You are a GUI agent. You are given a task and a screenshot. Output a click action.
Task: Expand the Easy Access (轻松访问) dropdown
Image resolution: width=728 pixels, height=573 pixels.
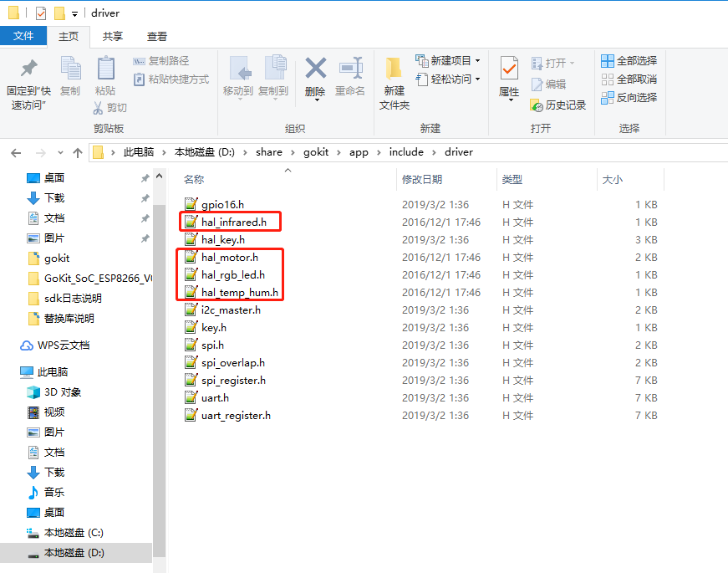click(449, 79)
